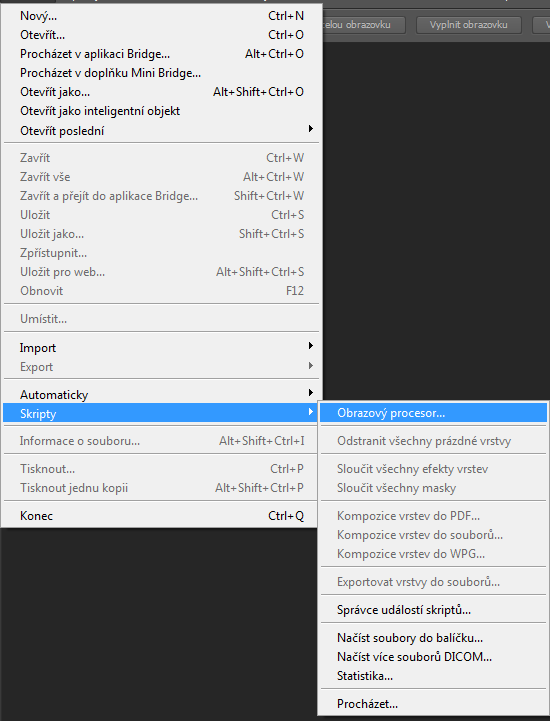This screenshot has width=550, height=721.
Task: Expand the Automaticky submenu
Action: point(161,395)
